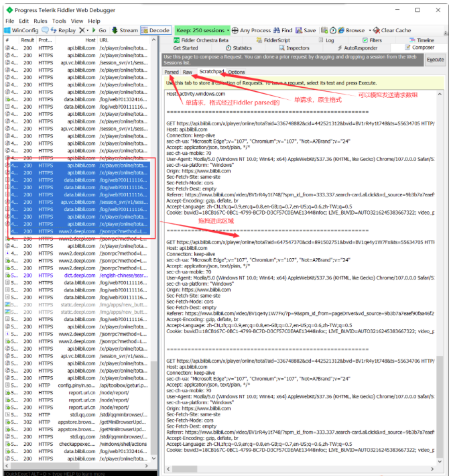Viewport: 449px width, 476px height.
Task: Open the View menu
Action: coord(77,21)
